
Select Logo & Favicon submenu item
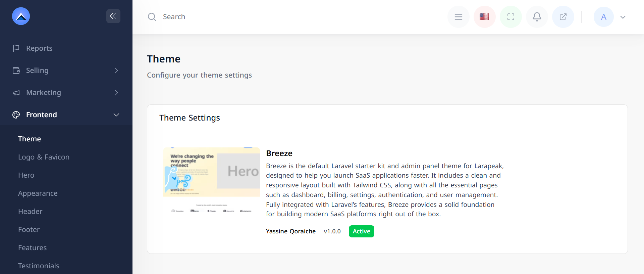tap(44, 157)
